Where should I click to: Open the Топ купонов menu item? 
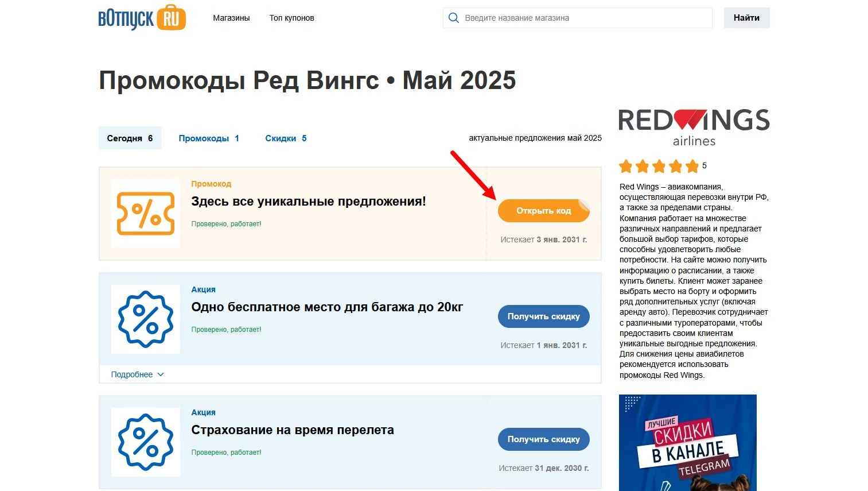coord(291,18)
